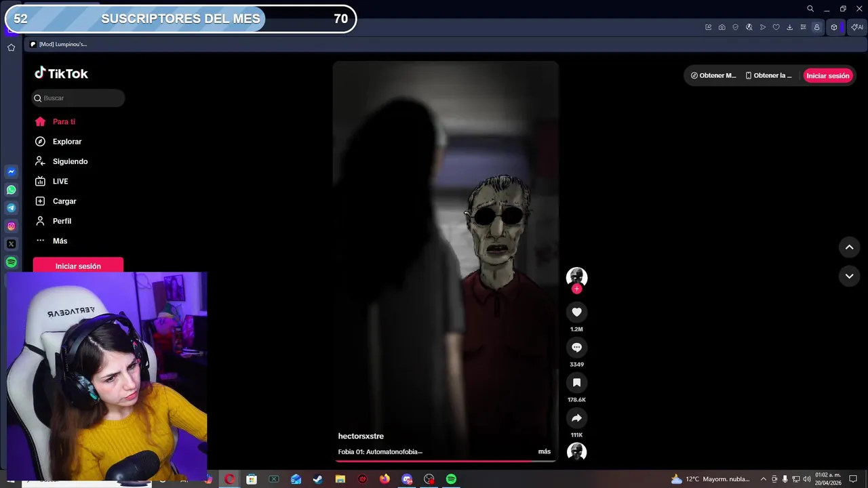868x488 pixels.
Task: Open the bookmarks star in sidebar
Action: [11, 47]
